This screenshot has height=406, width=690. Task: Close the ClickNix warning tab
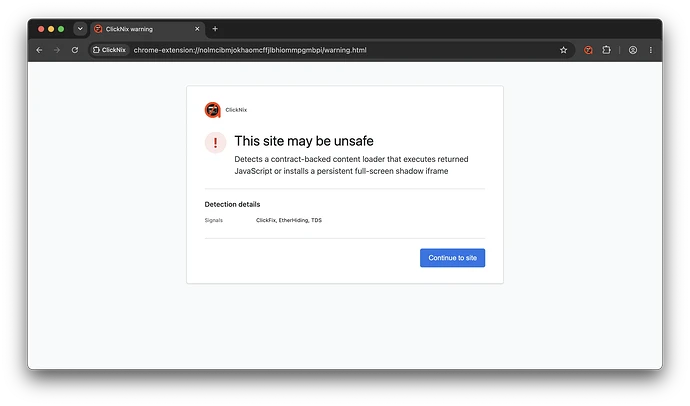click(x=197, y=29)
